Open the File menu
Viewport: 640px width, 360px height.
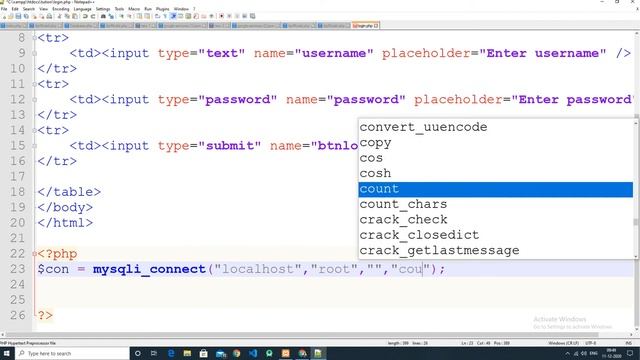tap(4, 9)
